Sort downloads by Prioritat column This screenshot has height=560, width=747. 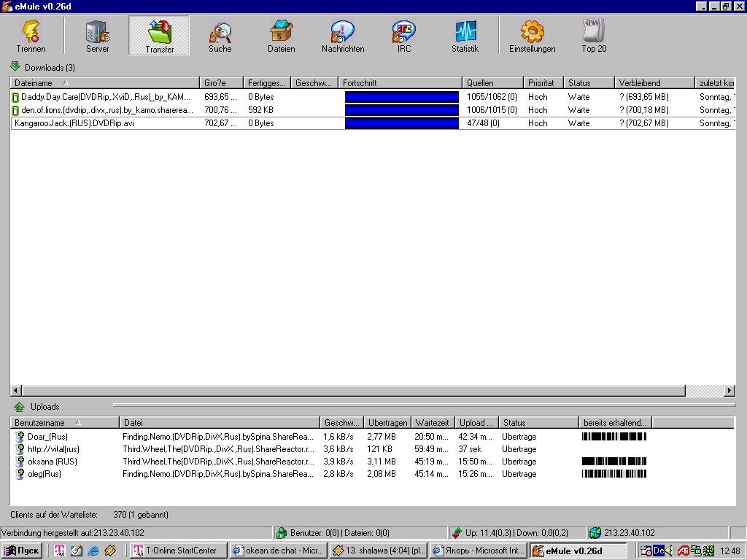coord(543,83)
